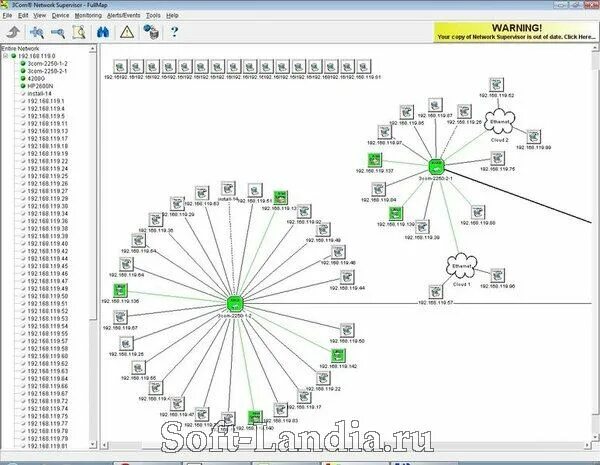Viewport: 600px width, 465px height.
Task: Select the Ethernet Cloud 2 node
Action: pyautogui.click(x=499, y=122)
